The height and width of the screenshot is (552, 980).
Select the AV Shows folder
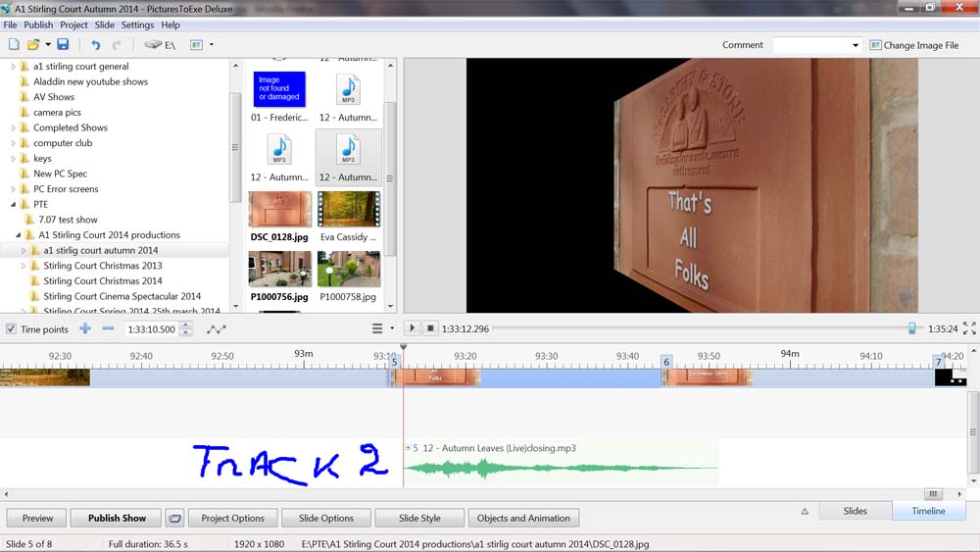(x=54, y=97)
